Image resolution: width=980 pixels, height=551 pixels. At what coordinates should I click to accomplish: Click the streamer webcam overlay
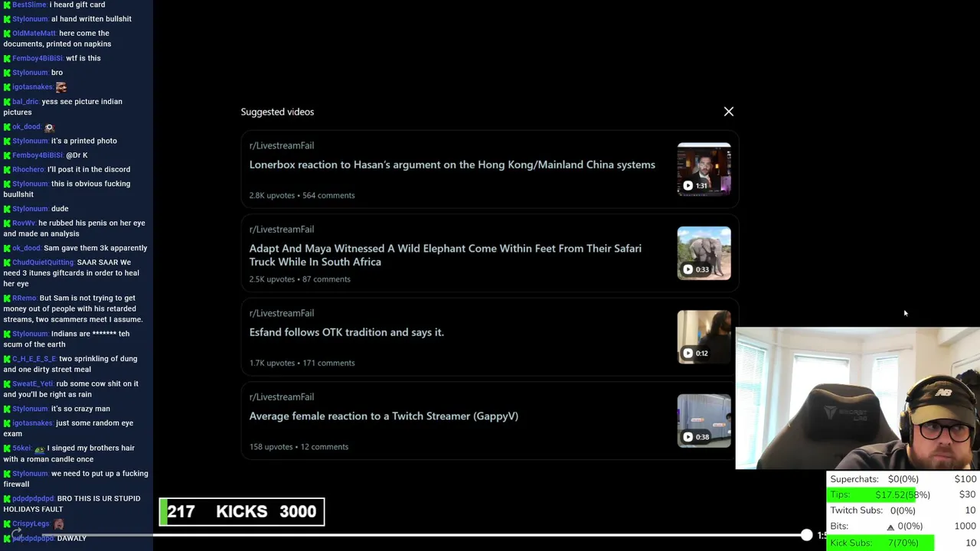(857, 399)
